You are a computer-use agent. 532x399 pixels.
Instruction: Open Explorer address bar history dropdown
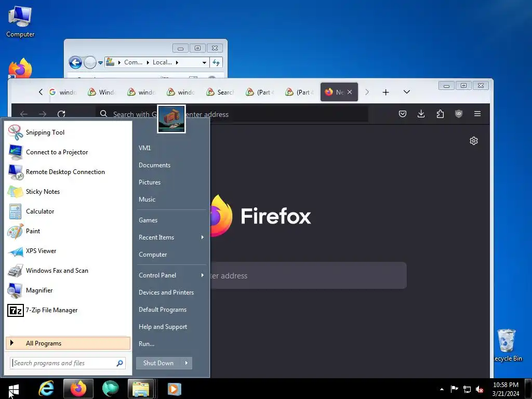tap(204, 62)
